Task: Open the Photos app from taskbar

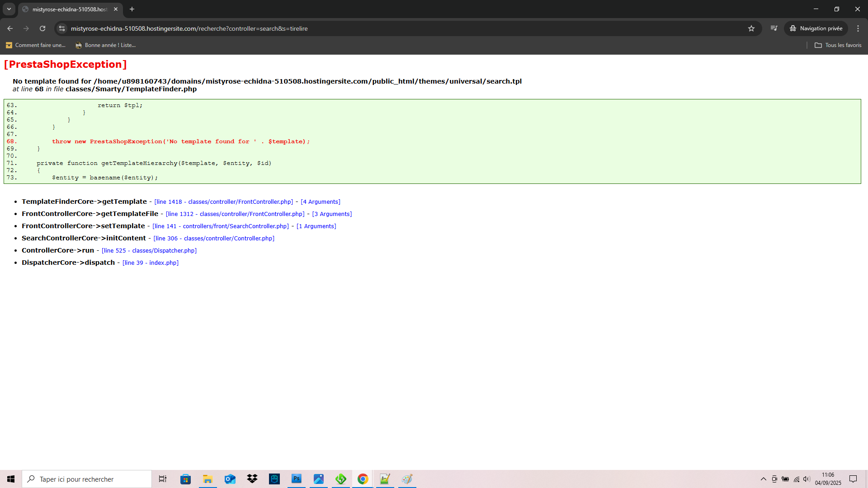Action: click(x=319, y=479)
